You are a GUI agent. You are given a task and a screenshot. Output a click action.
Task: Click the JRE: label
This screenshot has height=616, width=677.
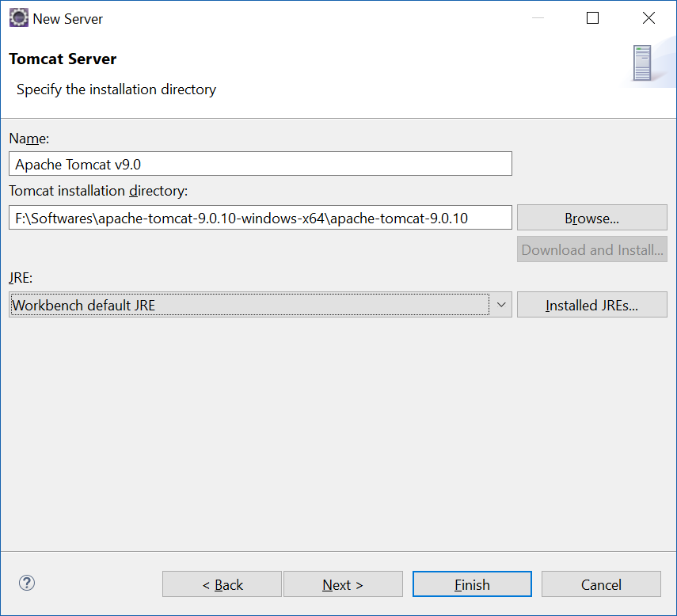coord(21,278)
